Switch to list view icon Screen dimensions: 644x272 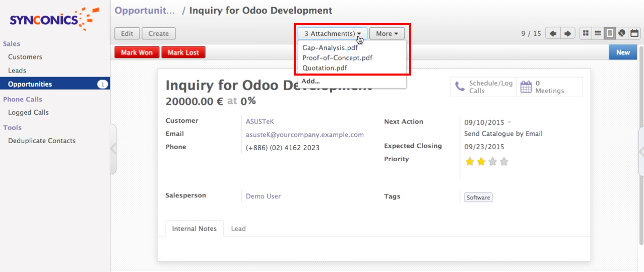tap(598, 33)
